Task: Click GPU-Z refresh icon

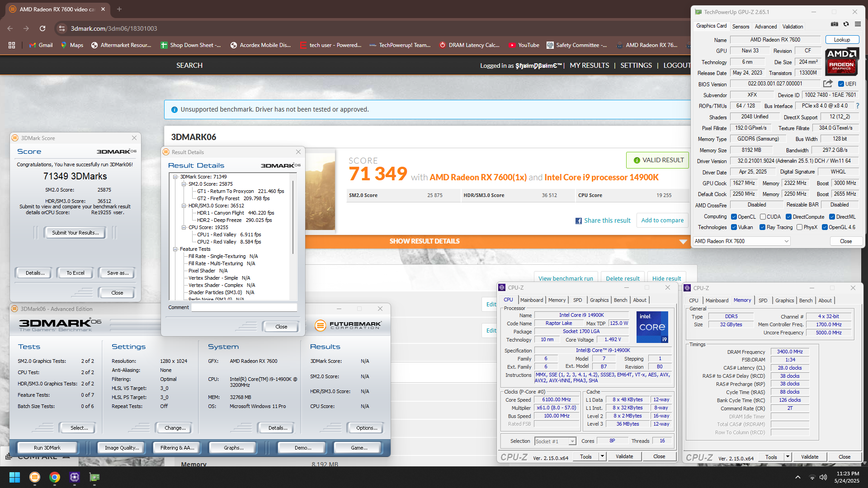Action: coord(846,24)
